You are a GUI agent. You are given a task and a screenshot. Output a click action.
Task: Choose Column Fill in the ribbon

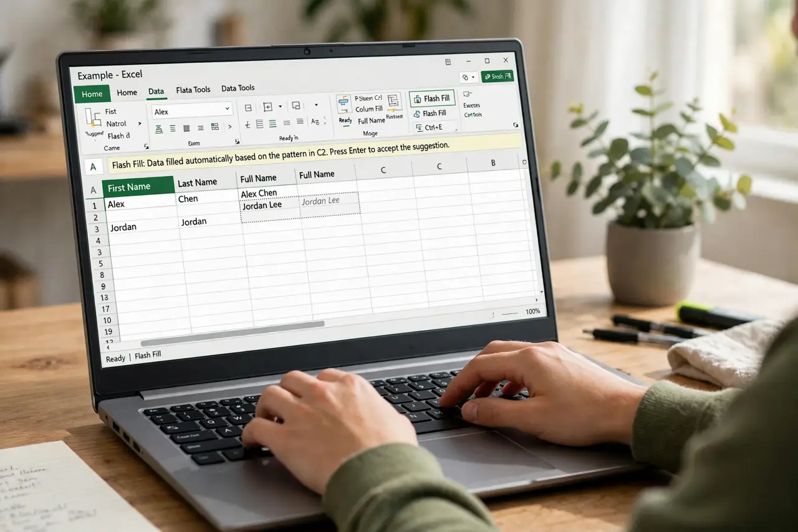369,109
